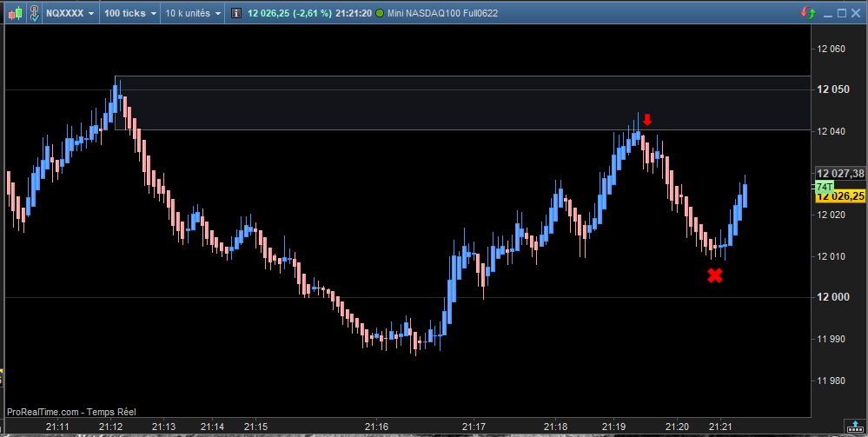The height and width of the screenshot is (437, 868).
Task: Open the candlestick chart style icon
Action: [16, 13]
